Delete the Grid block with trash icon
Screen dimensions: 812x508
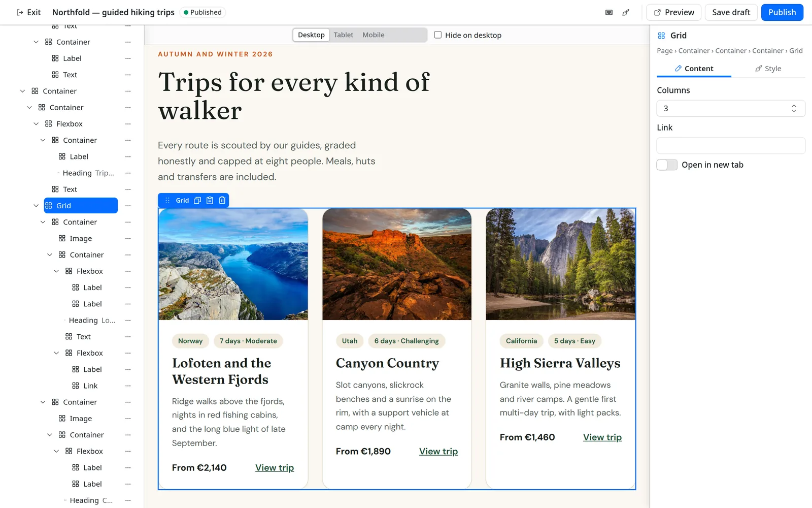point(222,201)
